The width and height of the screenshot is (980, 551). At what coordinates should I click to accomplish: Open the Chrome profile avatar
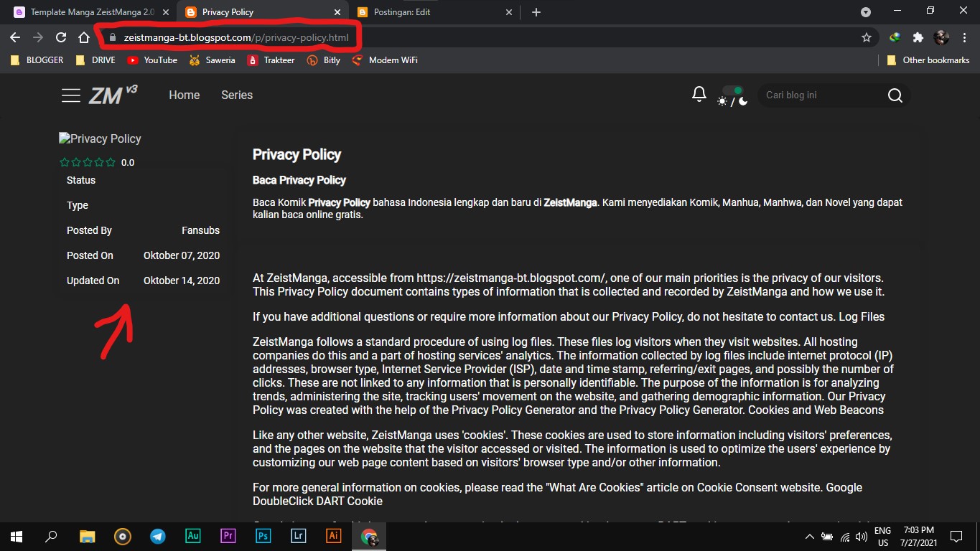click(x=941, y=37)
